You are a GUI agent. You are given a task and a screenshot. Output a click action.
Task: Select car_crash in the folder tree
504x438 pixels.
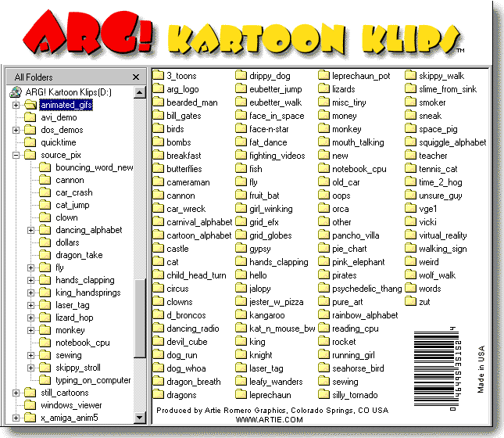click(74, 192)
